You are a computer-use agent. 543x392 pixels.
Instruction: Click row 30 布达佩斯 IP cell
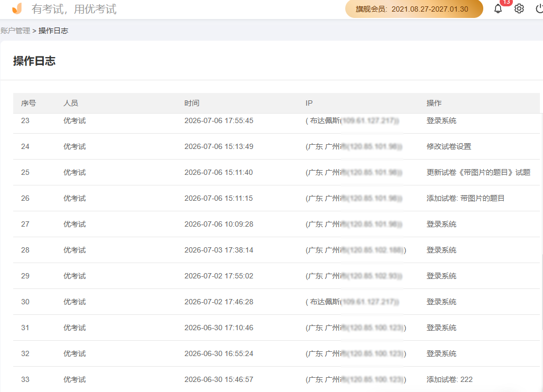(352, 302)
